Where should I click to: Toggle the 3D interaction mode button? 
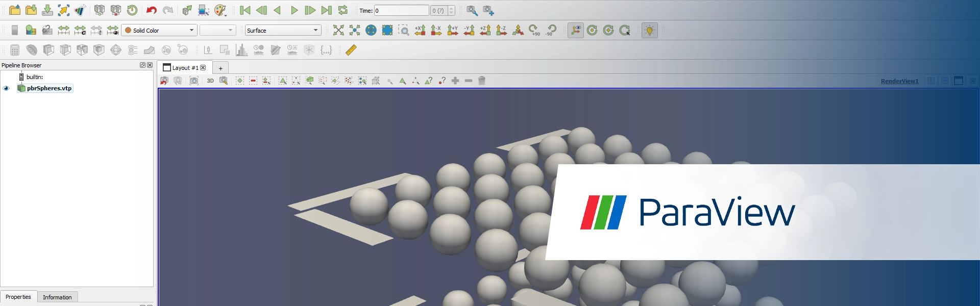(x=210, y=81)
